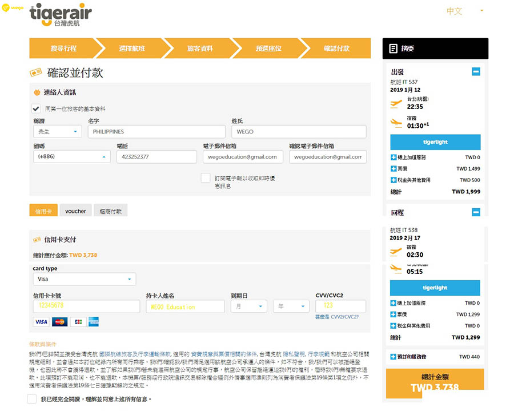Image resolution: width=514 pixels, height=420 pixels.
Task: Open the expiry year 年 dropdown
Action: click(x=291, y=306)
